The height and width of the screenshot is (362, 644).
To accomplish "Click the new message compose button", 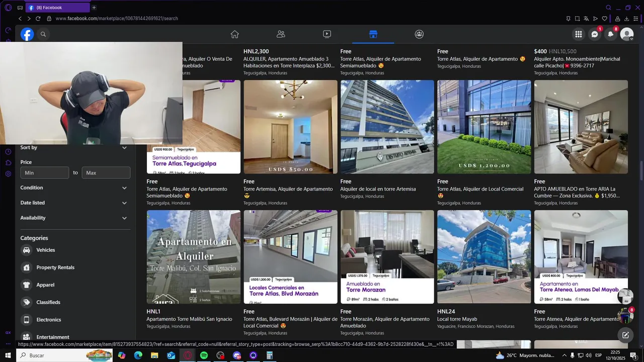I will click(x=625, y=335).
